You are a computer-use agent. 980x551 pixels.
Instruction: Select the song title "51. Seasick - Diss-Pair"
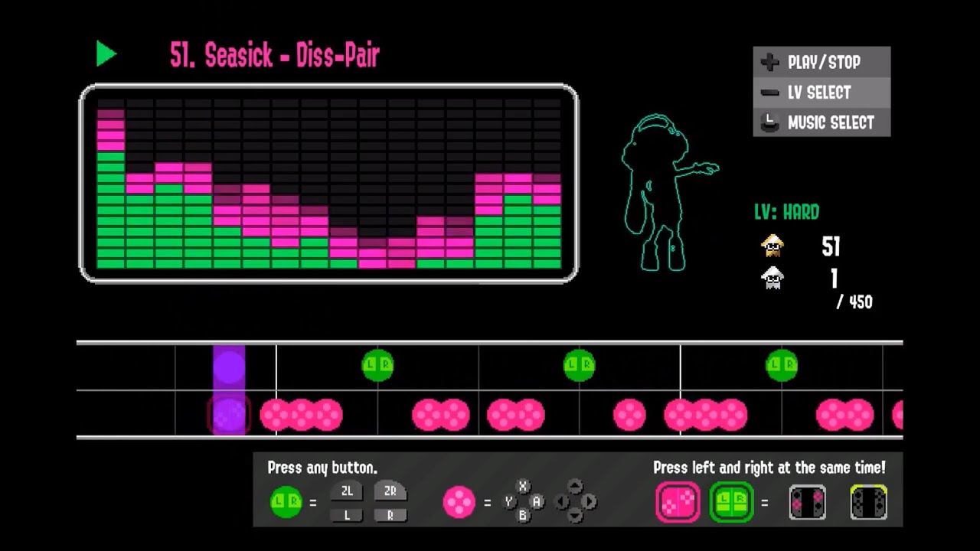(274, 55)
